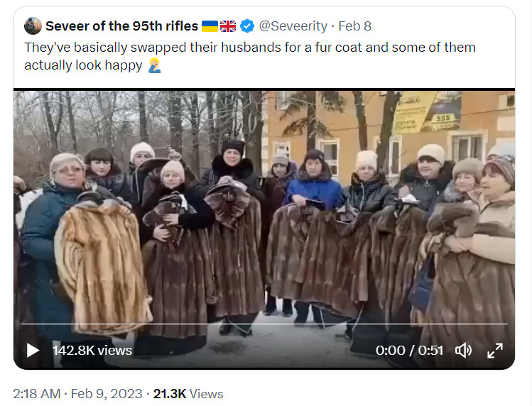The image size is (532, 406).
Task: Click the Feb 8 date link
Action: click(x=354, y=26)
